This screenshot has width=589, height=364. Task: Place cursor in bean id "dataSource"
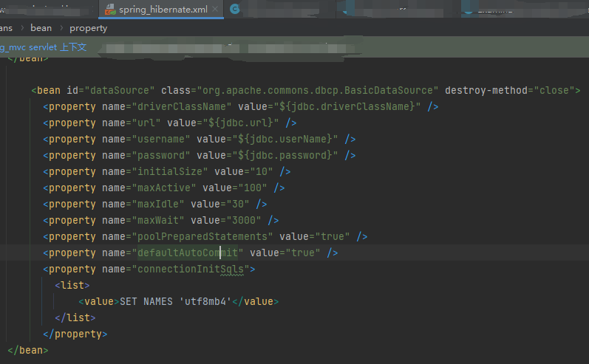point(120,90)
